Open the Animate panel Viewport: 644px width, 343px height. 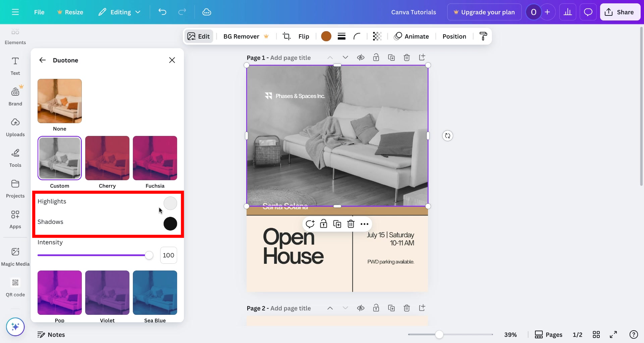click(412, 36)
